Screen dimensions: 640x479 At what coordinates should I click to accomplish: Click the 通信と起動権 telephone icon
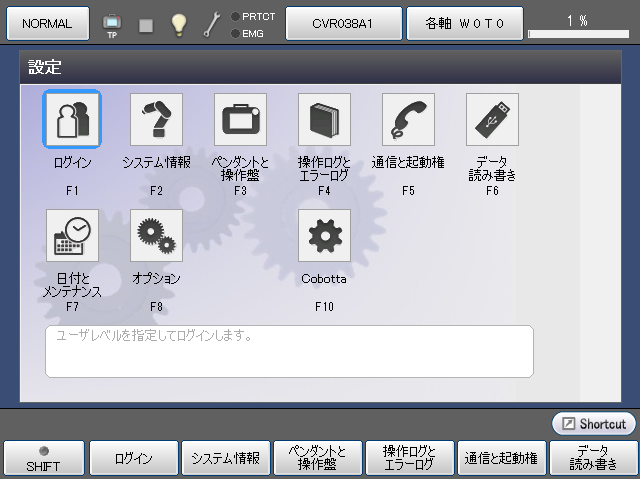(x=408, y=120)
